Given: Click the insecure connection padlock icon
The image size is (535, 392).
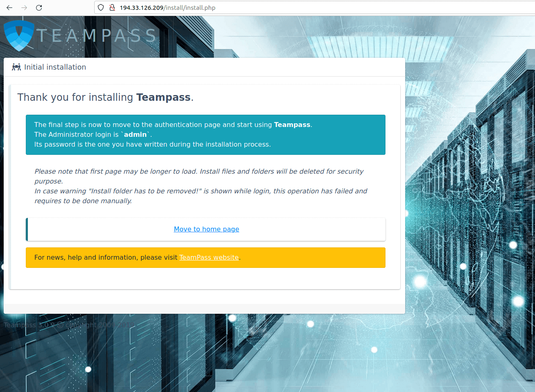Looking at the screenshot, I should point(112,8).
